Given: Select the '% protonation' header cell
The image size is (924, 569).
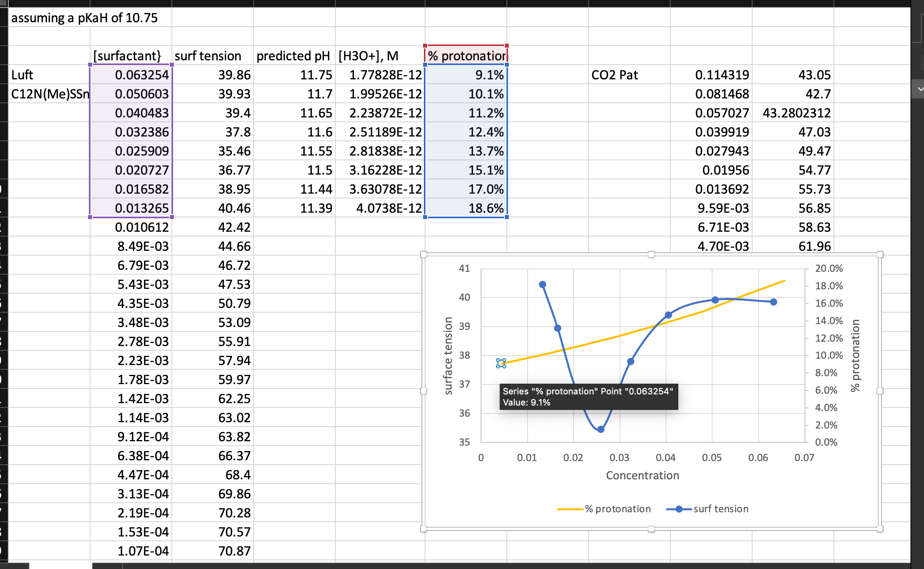Looking at the screenshot, I should (x=466, y=56).
